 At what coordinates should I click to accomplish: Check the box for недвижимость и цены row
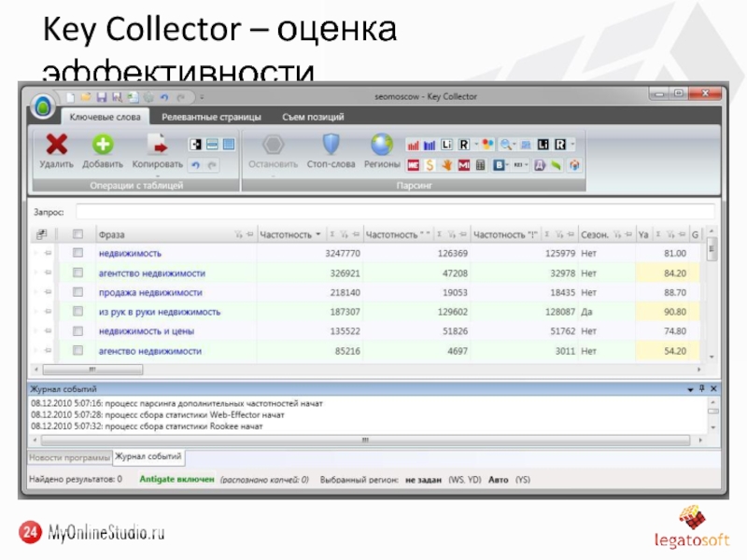pos(78,331)
